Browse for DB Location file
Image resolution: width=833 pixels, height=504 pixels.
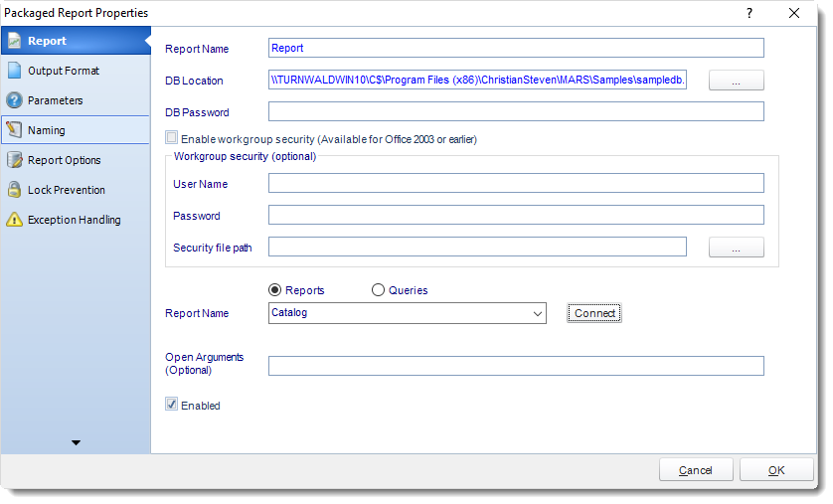tap(737, 81)
